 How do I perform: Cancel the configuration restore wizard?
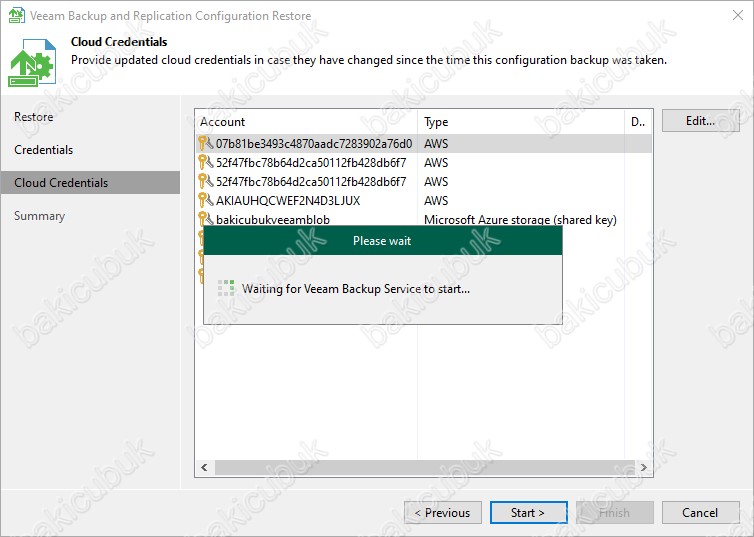[701, 512]
